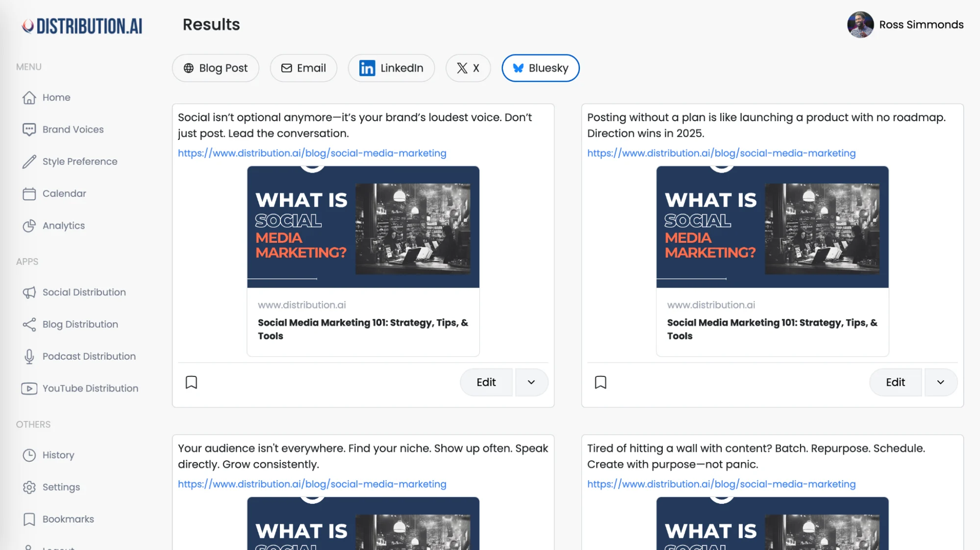The height and width of the screenshot is (550, 980).
Task: Open the Home menu item
Action: (x=56, y=98)
